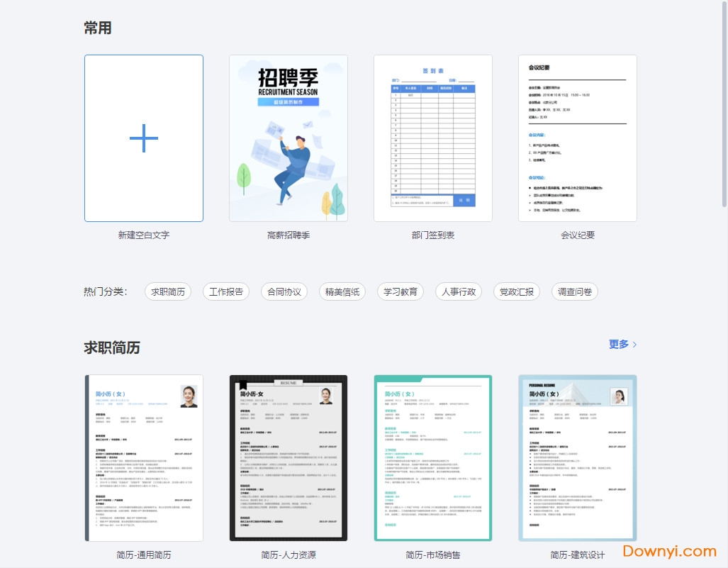Open the 简历-通用简历 resume template
Screen dimensions: 728x568
[144, 457]
